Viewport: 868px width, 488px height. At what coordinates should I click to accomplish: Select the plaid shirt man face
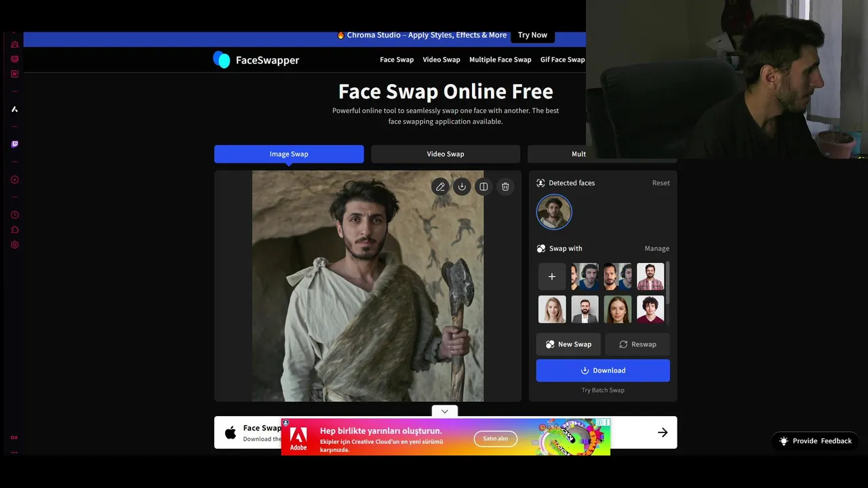pyautogui.click(x=650, y=277)
